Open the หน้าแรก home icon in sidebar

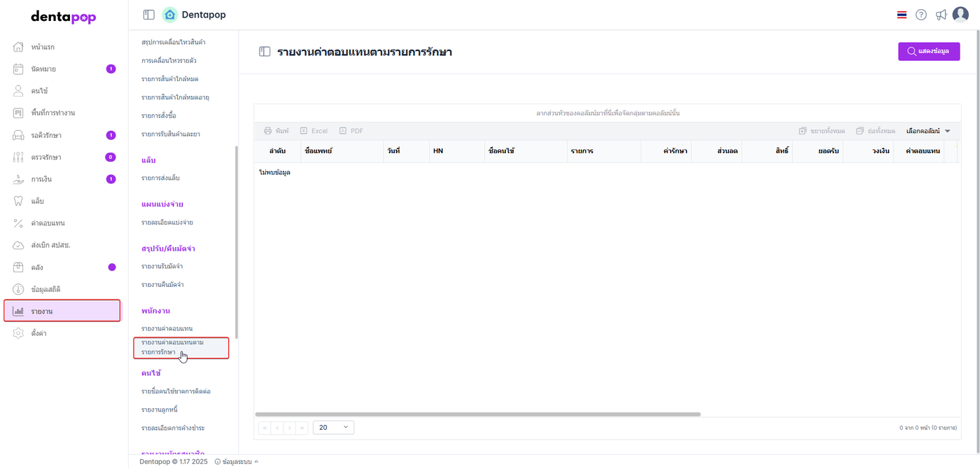click(19, 47)
